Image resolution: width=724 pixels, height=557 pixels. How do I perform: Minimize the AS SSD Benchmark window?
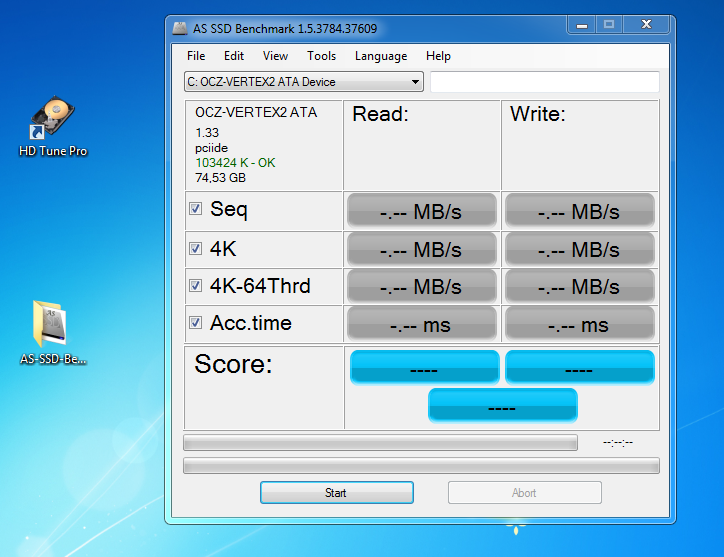point(582,25)
